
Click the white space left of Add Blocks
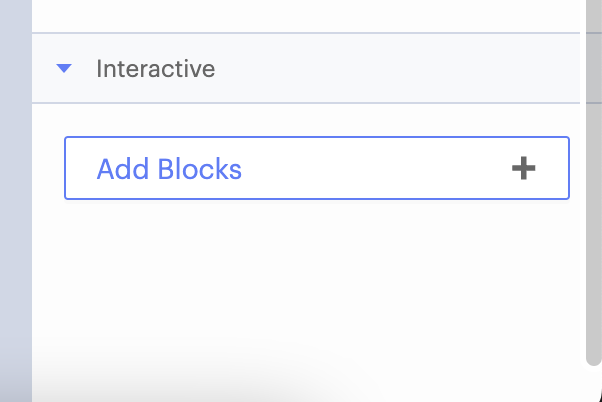(48, 168)
